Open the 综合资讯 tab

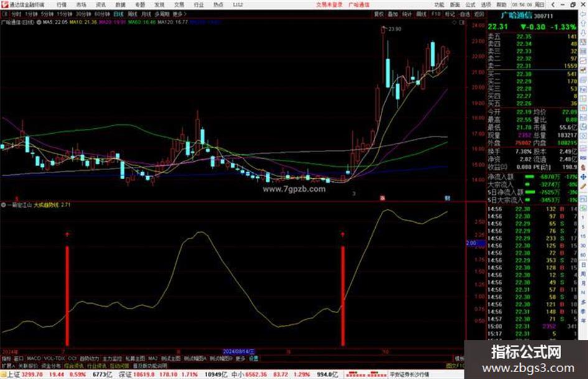[74, 365]
